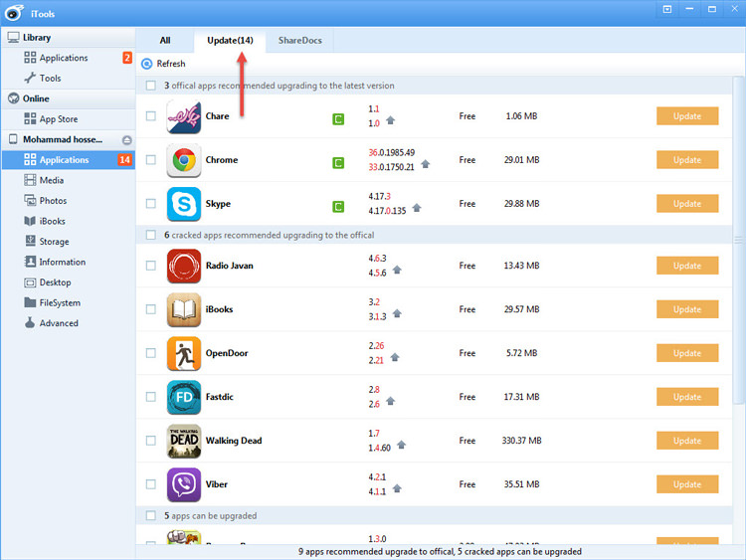The width and height of the screenshot is (746, 560).
Task: Select all 6 cracked apps checkbox
Action: coord(150,235)
